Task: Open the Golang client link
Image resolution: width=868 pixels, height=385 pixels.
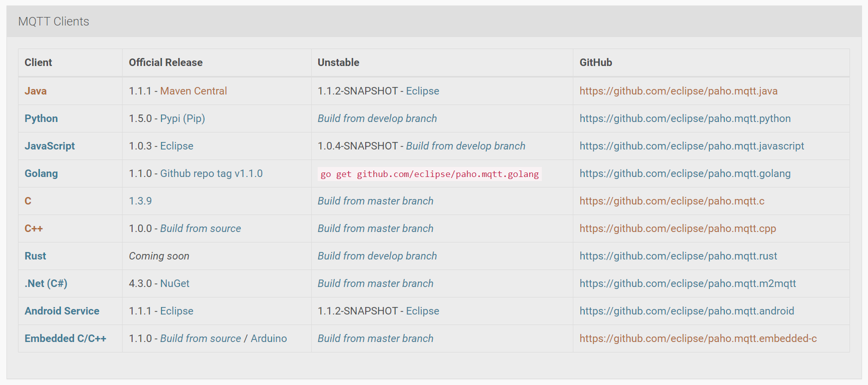Action: coord(41,173)
